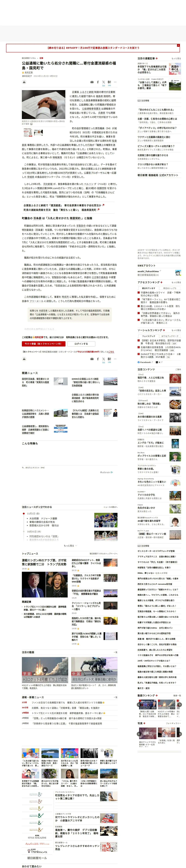Open the 民意のゆくえ series thumbnail
This screenshot has width=186, height=868.
pyautogui.click(x=175, y=69)
